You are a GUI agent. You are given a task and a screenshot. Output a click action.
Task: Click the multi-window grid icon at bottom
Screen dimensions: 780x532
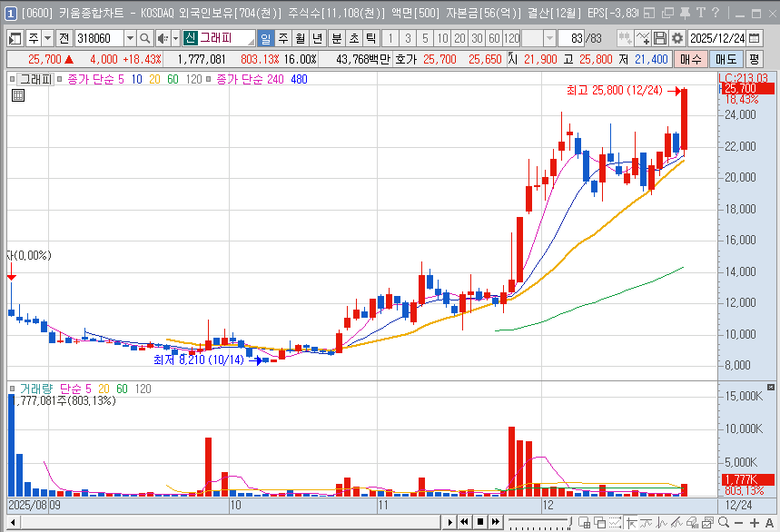click(x=584, y=522)
